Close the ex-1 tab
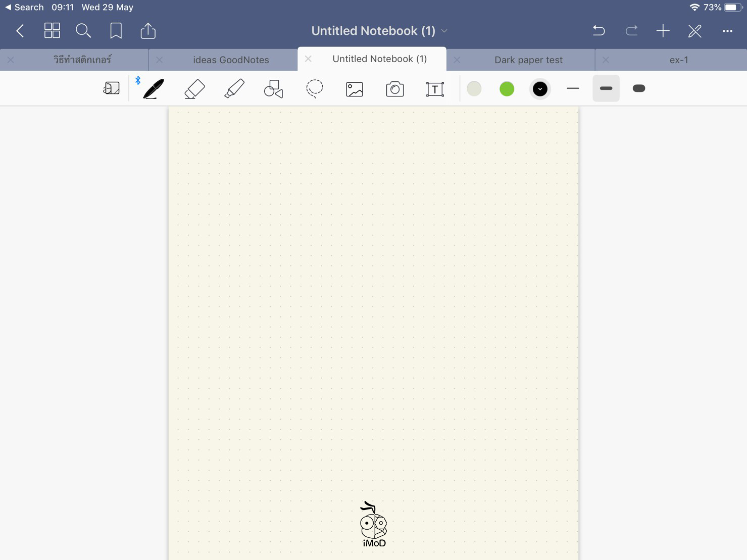747x560 pixels. coord(606,60)
